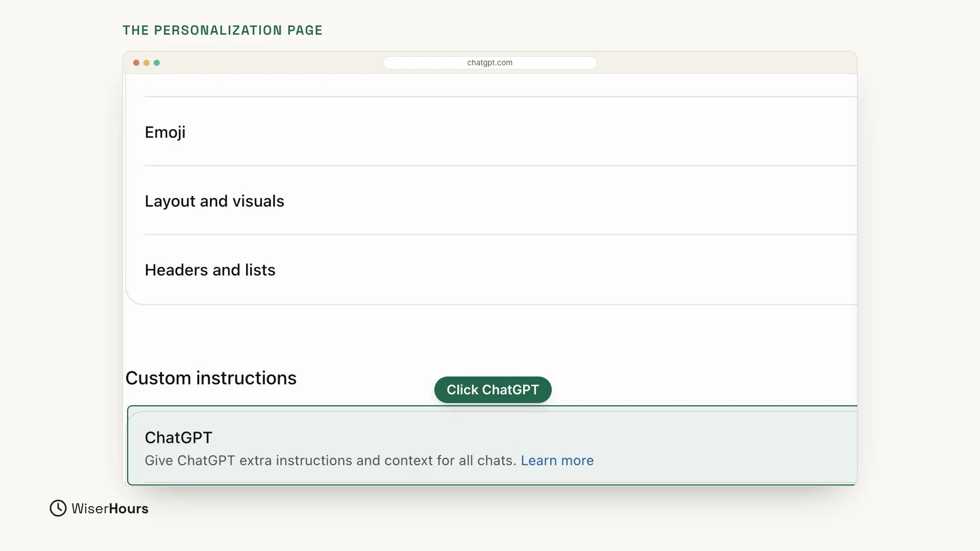980x551 pixels.
Task: Click the yellow minimize window dot
Action: click(146, 63)
